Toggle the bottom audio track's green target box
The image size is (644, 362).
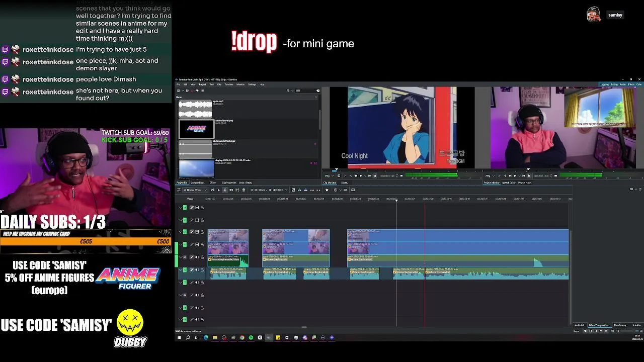pyautogui.click(x=185, y=319)
